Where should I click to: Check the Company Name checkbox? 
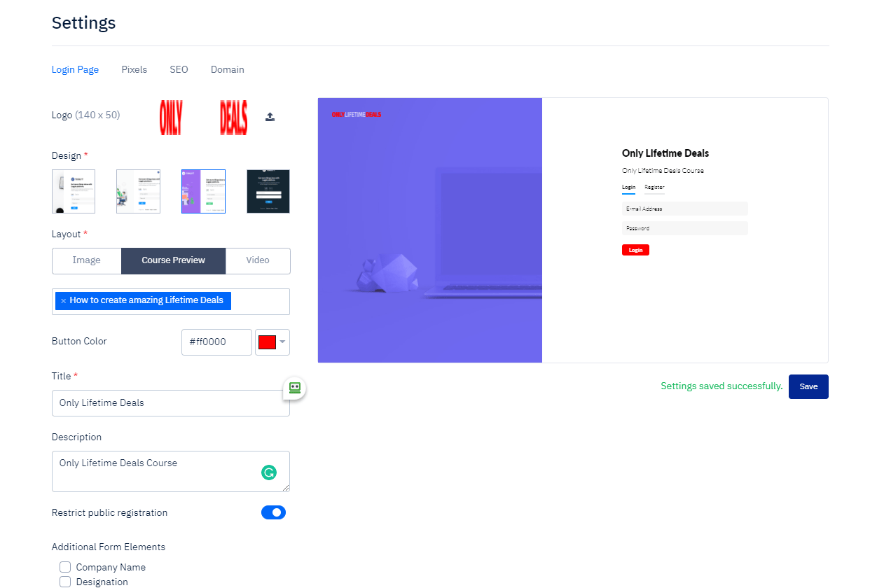point(65,567)
